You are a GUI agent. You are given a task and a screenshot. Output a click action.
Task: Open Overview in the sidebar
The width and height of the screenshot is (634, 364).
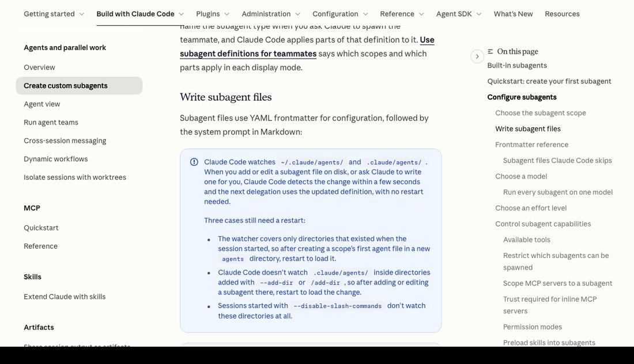click(x=39, y=67)
